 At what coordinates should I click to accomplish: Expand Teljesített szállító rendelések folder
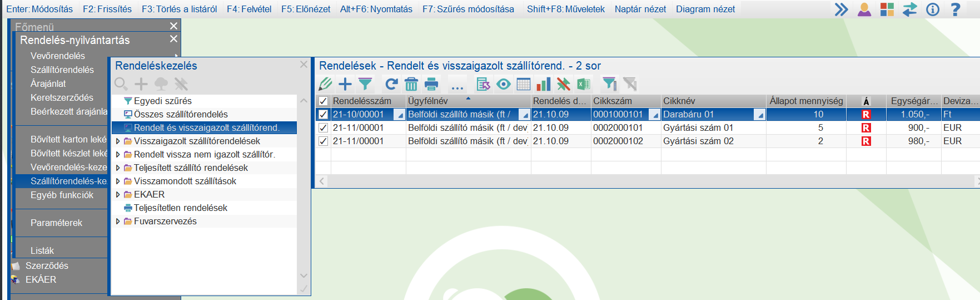pyautogui.click(x=118, y=168)
